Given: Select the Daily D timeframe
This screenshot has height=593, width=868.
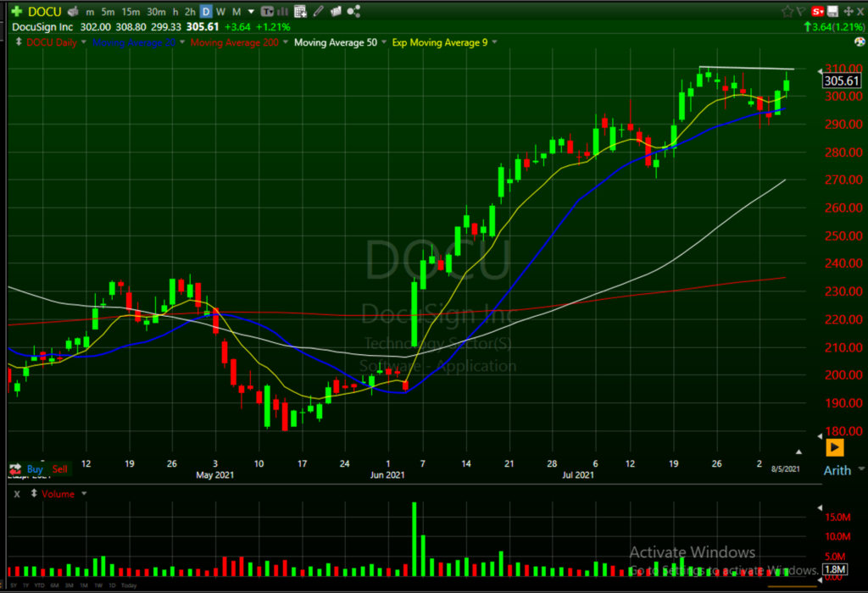Looking at the screenshot, I should tap(206, 12).
